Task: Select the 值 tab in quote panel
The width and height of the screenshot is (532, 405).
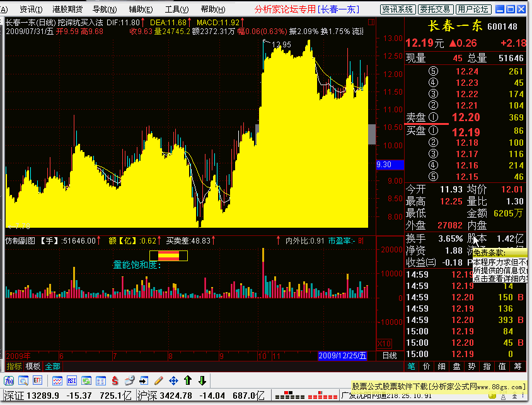Action: pos(502,367)
